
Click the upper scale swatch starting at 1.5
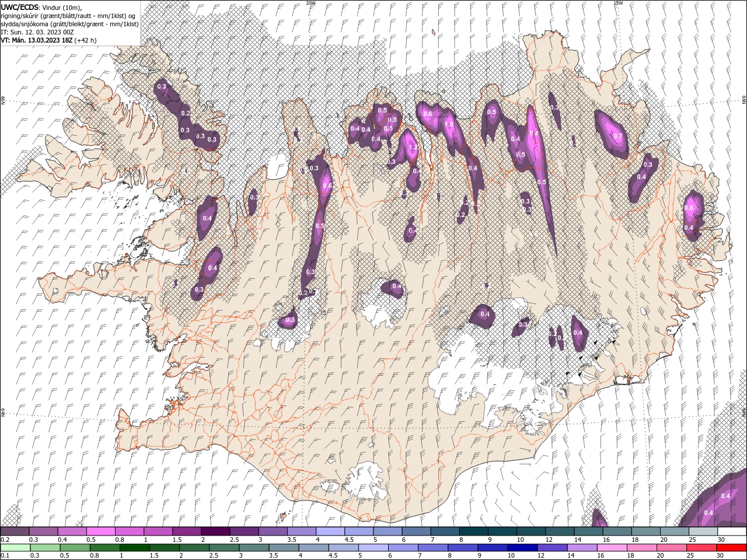187,531
